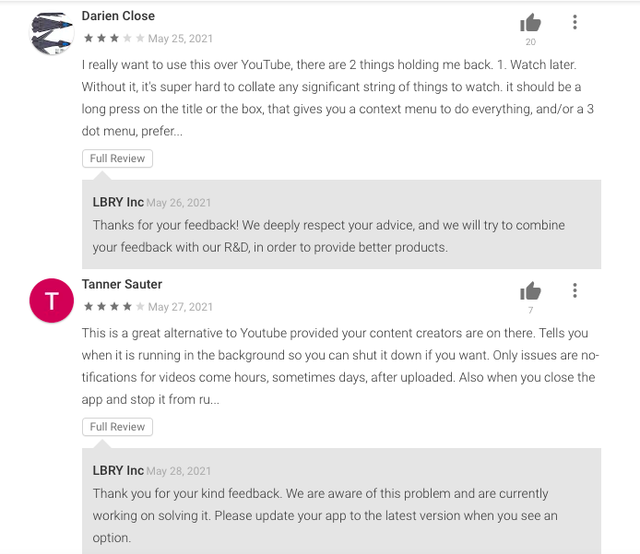Click the fifth empty star on Darien's rating

click(140, 38)
